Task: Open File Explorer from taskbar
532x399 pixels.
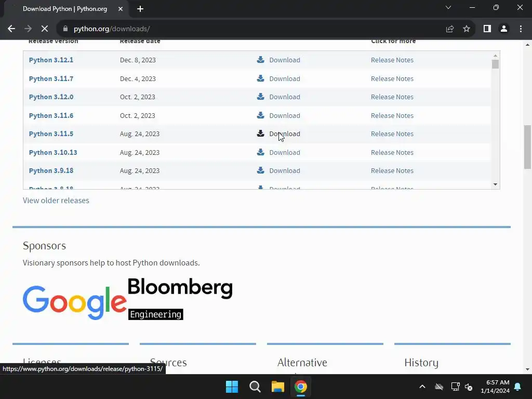Action: pyautogui.click(x=277, y=387)
